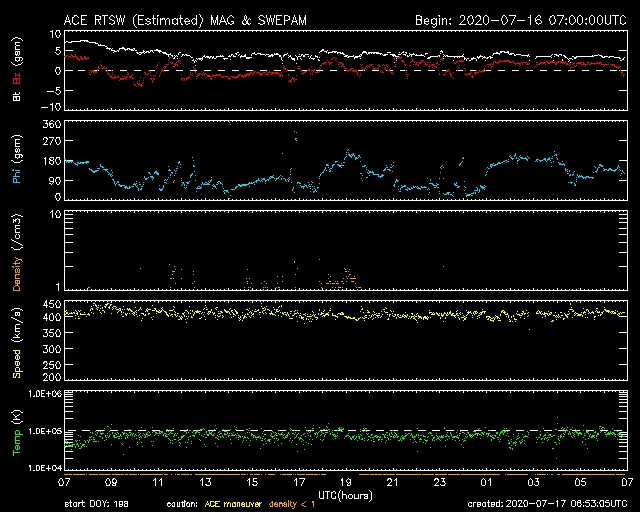Click the Begin 2020-07-16 timestamp text
Viewport: 640px width, 512px height.
[520, 20]
